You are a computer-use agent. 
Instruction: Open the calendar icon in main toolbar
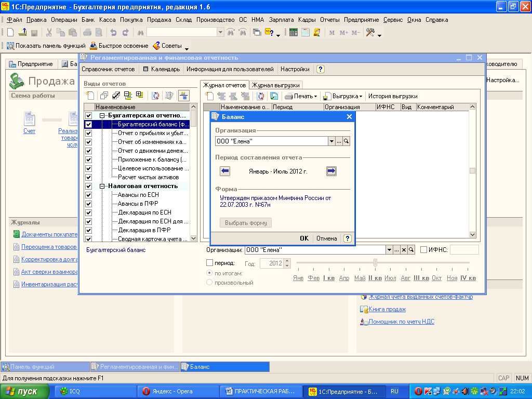click(305, 33)
